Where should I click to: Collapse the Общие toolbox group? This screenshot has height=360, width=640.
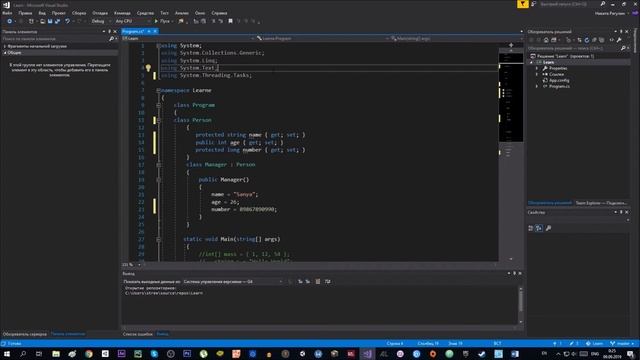[5, 53]
